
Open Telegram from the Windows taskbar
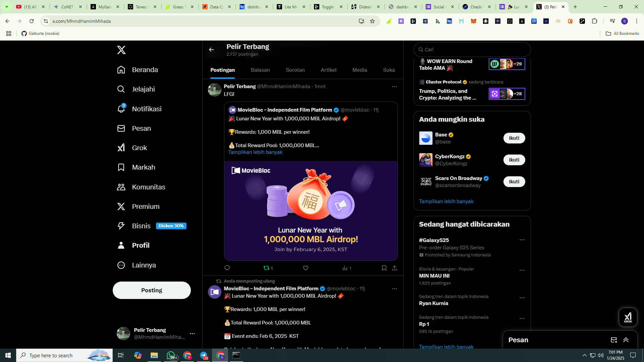coord(204,355)
